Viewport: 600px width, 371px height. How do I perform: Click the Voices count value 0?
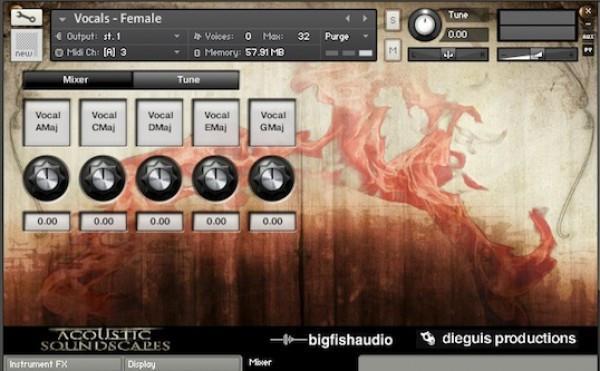248,36
